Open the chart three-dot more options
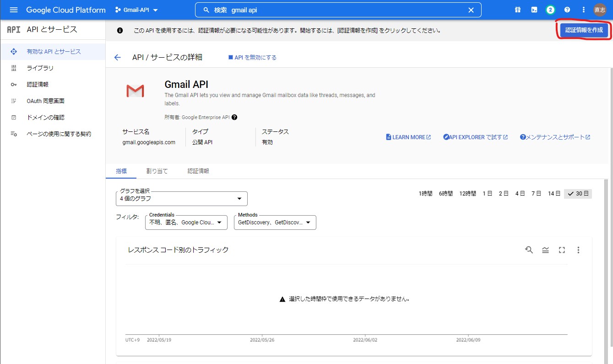Viewport: 613px width, 364px height. coord(578,250)
